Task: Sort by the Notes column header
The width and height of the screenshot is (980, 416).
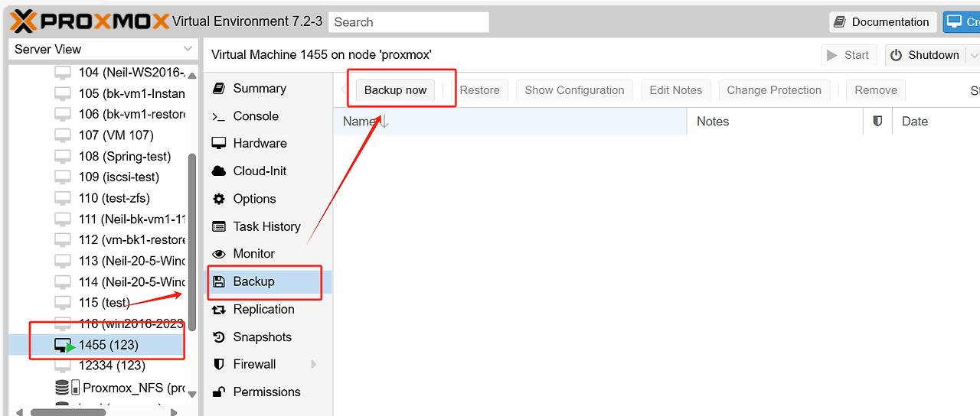Action: pos(776,121)
